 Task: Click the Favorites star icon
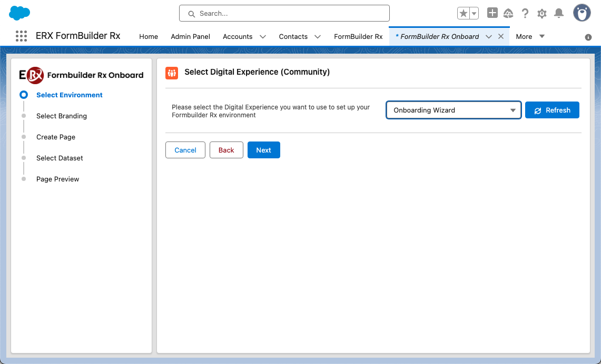pos(464,14)
